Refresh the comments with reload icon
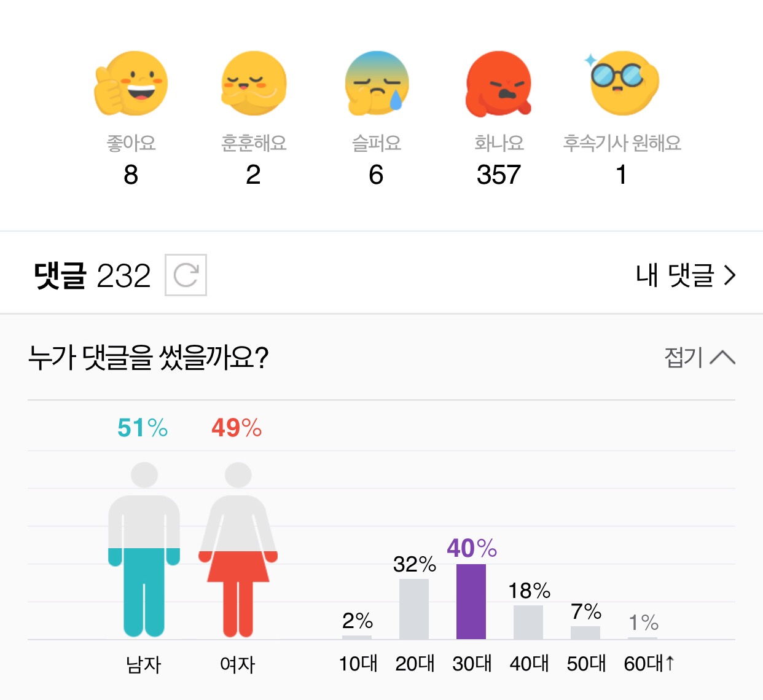 click(x=186, y=275)
